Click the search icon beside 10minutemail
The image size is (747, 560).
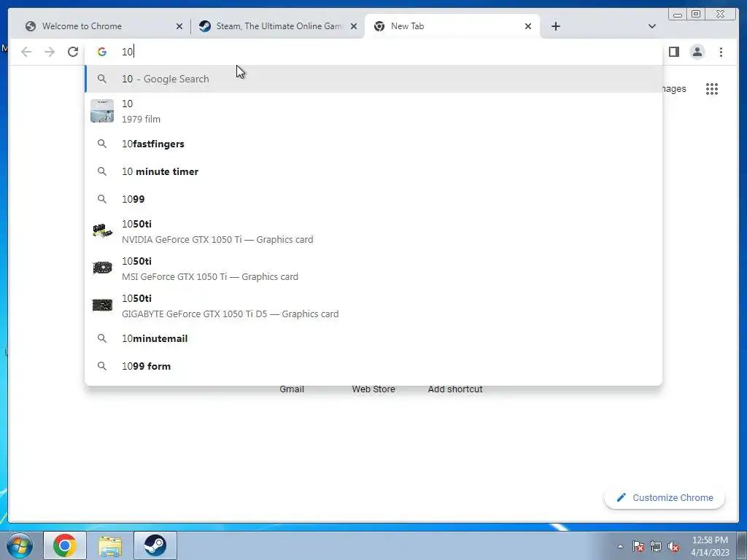tap(102, 338)
